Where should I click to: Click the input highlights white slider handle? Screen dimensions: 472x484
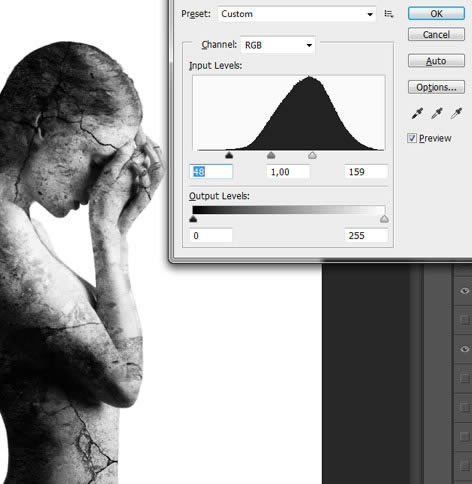click(x=312, y=155)
